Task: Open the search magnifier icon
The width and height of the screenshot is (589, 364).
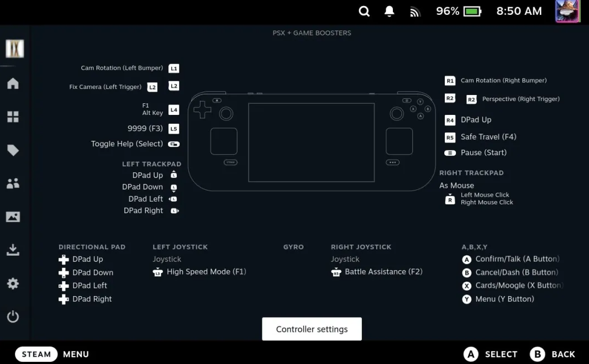Action: click(364, 11)
